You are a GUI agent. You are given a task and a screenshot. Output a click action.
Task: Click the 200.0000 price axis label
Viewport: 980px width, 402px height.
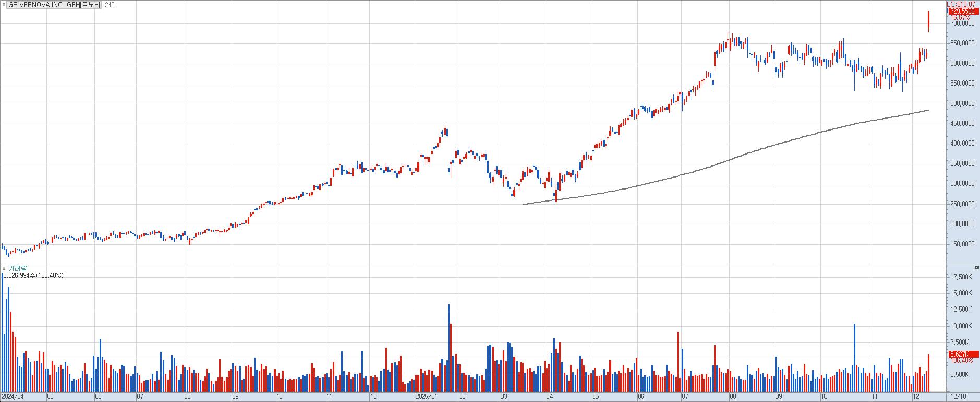coord(963,224)
